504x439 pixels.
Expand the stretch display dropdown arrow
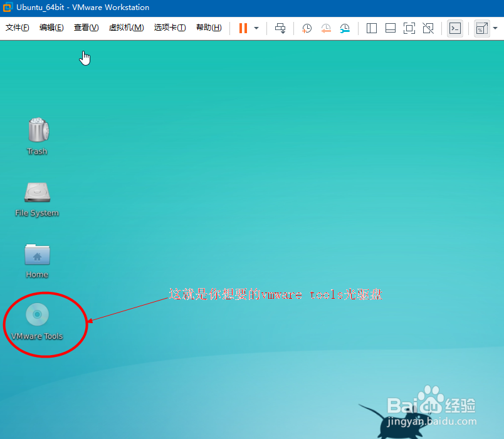pos(495,28)
